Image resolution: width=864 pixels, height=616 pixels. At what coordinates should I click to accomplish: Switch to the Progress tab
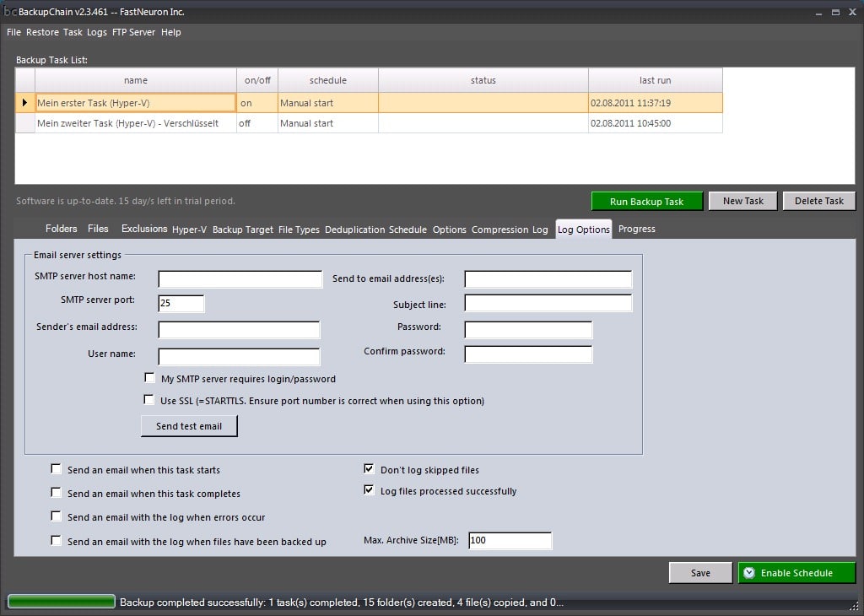(x=637, y=229)
